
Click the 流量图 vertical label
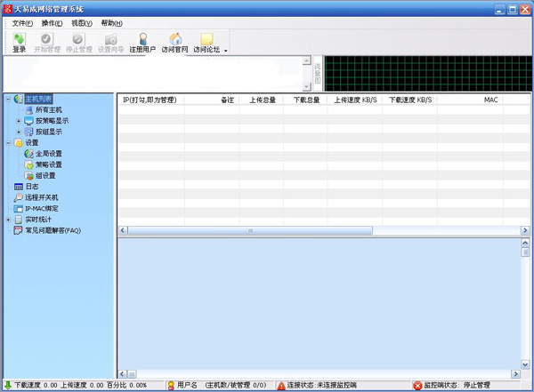(318, 74)
